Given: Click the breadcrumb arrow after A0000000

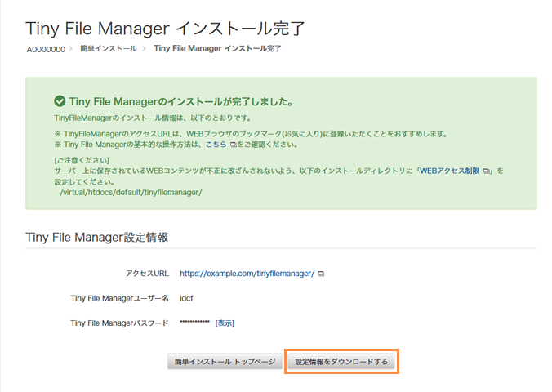Looking at the screenshot, I should pyautogui.click(x=71, y=49).
